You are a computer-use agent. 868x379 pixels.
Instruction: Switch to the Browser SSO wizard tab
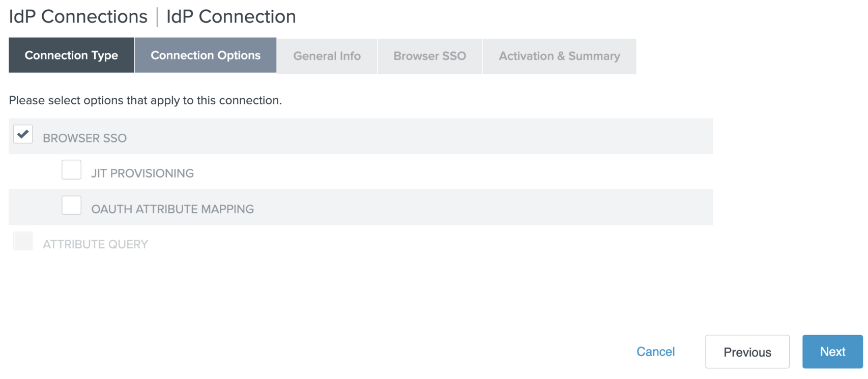click(x=429, y=56)
